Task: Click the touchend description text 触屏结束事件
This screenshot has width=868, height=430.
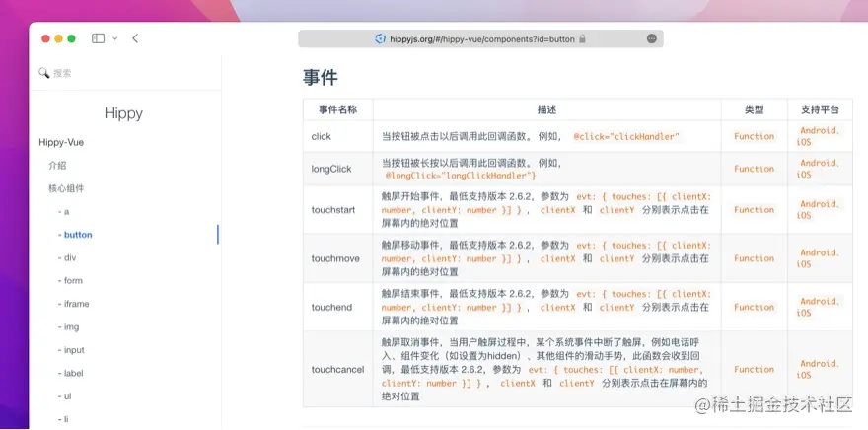Action: coord(411,294)
